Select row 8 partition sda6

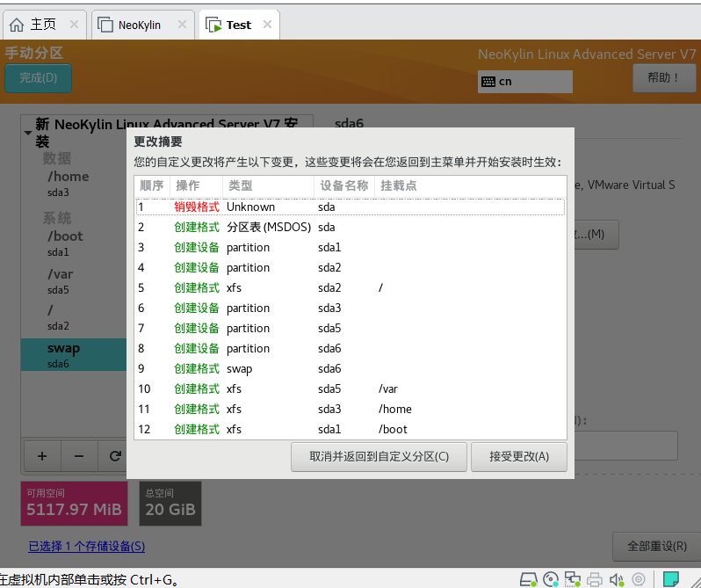(x=350, y=348)
